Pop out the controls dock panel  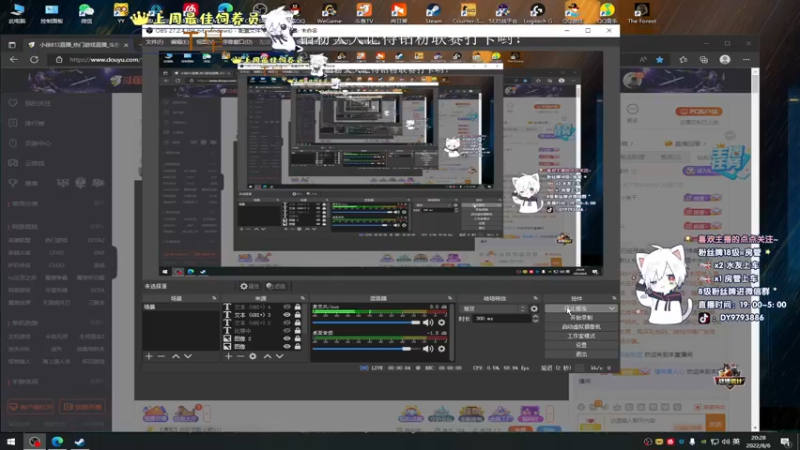tap(614, 298)
